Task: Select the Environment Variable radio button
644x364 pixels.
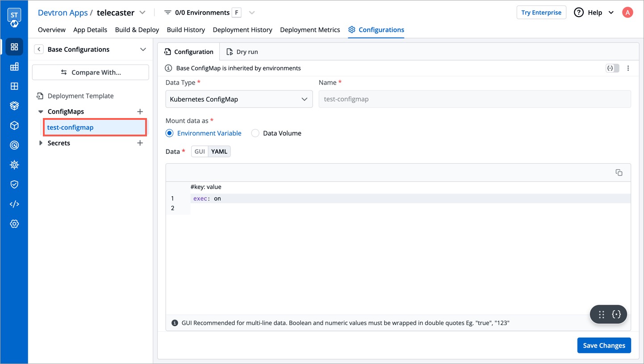Action: 170,133
